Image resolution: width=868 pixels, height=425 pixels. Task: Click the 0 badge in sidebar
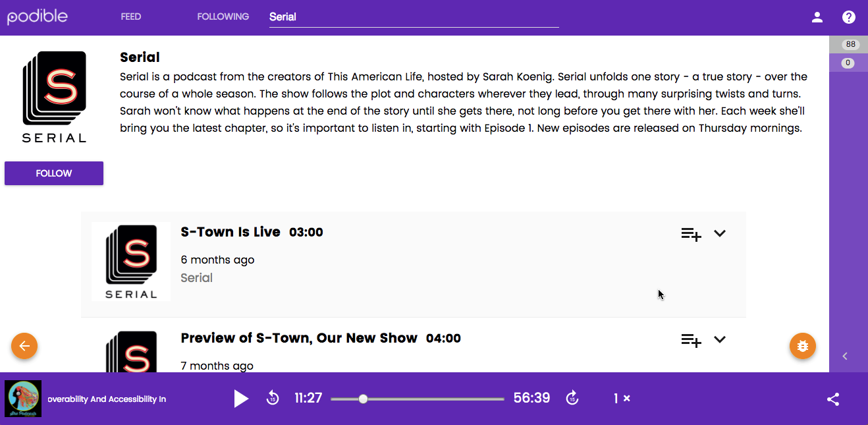(x=848, y=63)
